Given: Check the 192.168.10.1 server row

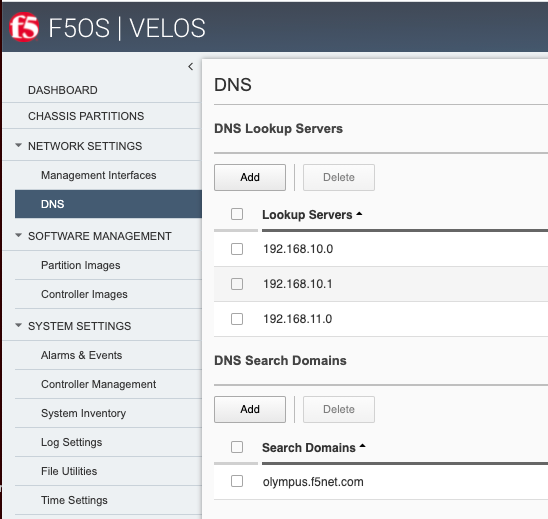Looking at the screenshot, I should [x=237, y=284].
